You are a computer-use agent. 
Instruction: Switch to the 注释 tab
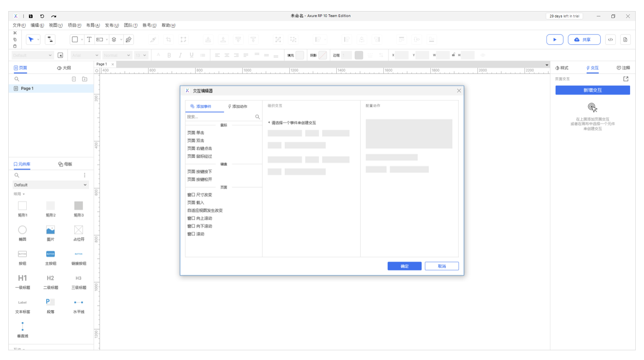(623, 68)
